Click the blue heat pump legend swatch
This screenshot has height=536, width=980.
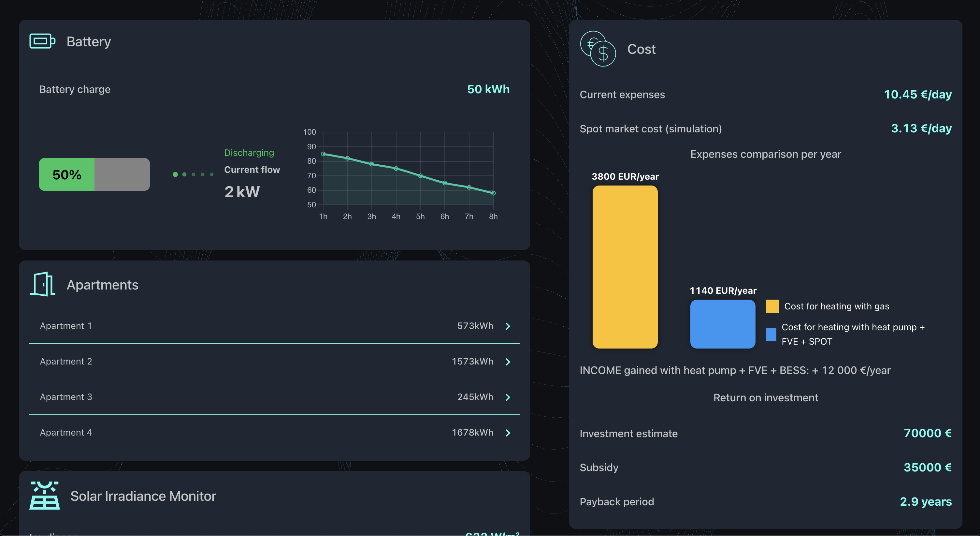point(771,334)
